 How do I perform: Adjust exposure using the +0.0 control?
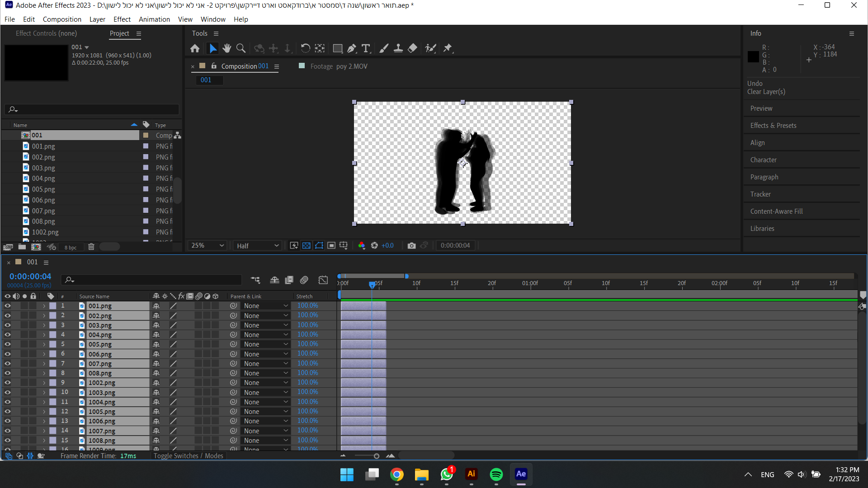[387, 245]
